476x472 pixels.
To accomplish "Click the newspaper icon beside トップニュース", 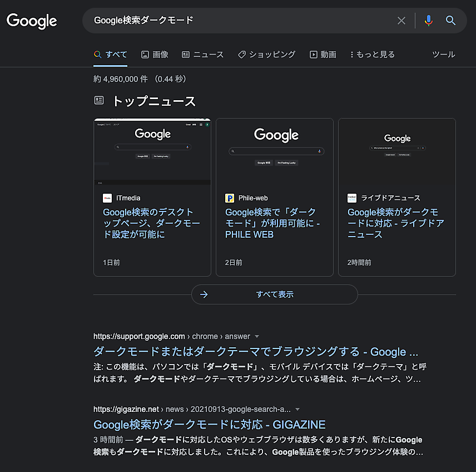I will coord(99,100).
